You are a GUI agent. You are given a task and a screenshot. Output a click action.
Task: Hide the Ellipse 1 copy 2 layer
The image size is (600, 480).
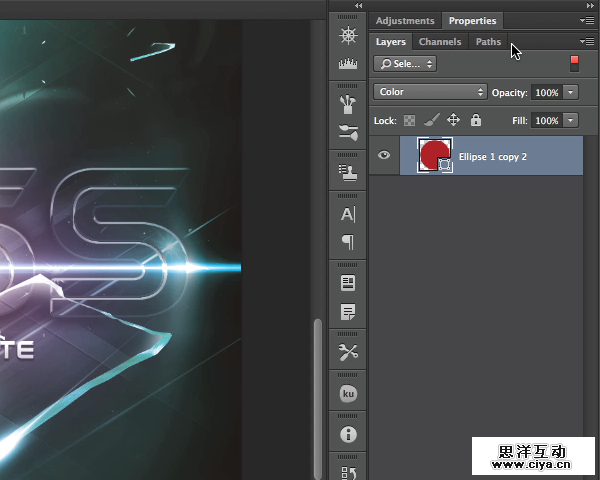pyautogui.click(x=384, y=155)
